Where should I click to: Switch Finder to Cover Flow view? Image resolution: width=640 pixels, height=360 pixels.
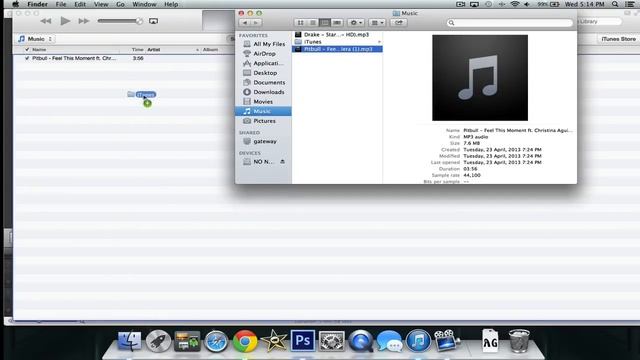point(337,22)
